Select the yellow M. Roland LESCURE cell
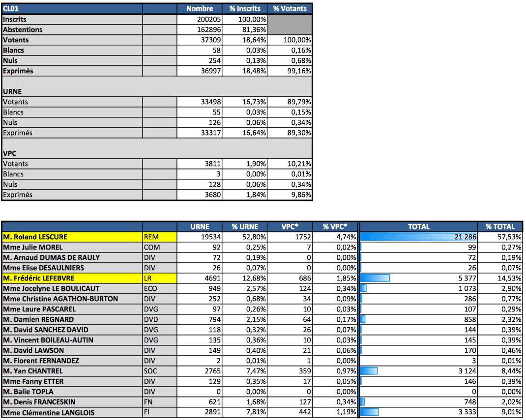Image resolution: width=526 pixels, height=420 pixels. tap(72, 237)
